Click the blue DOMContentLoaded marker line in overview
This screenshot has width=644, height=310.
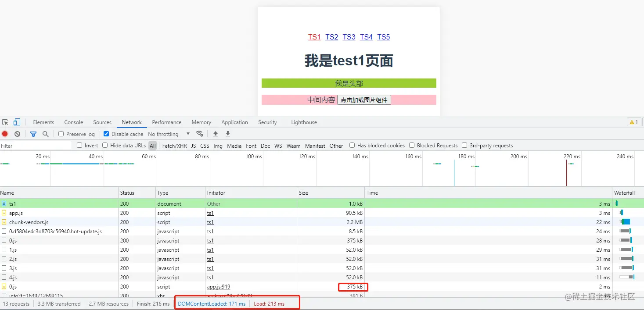tap(454, 172)
